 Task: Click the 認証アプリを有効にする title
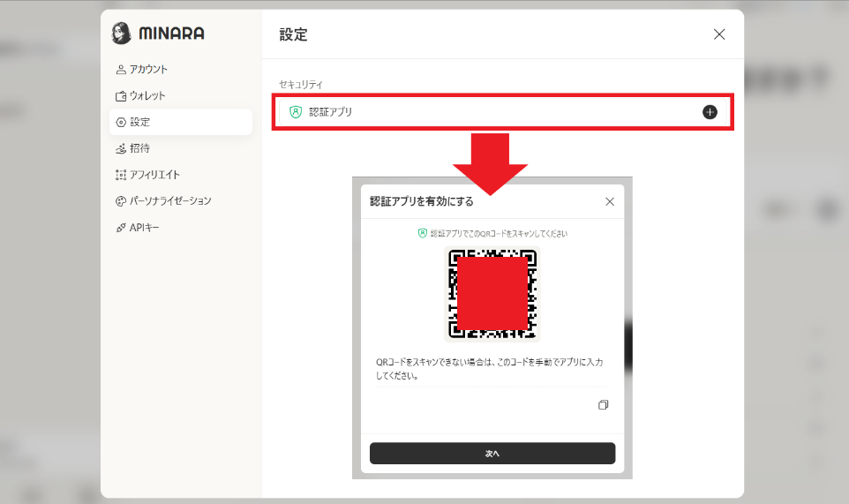pyautogui.click(x=421, y=201)
